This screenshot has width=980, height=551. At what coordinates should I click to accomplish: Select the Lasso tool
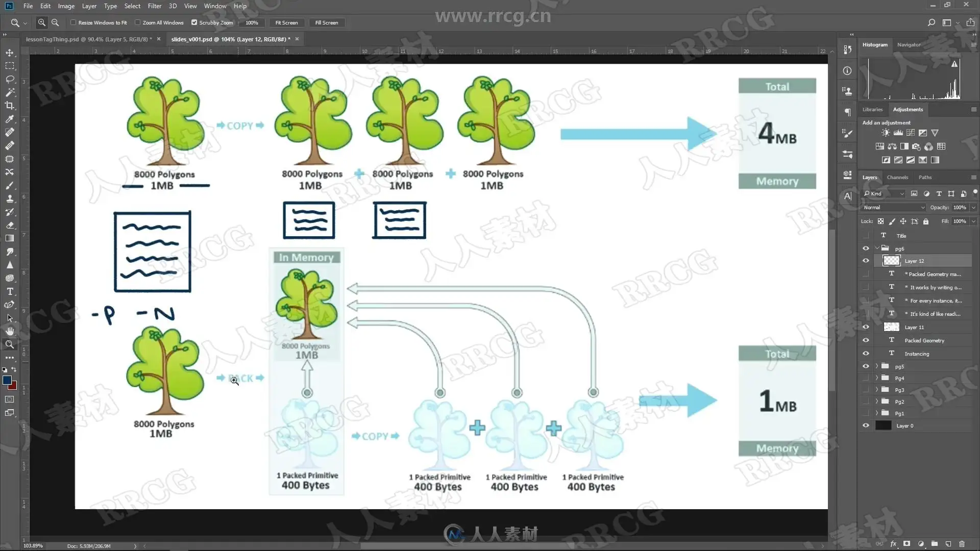[10, 79]
